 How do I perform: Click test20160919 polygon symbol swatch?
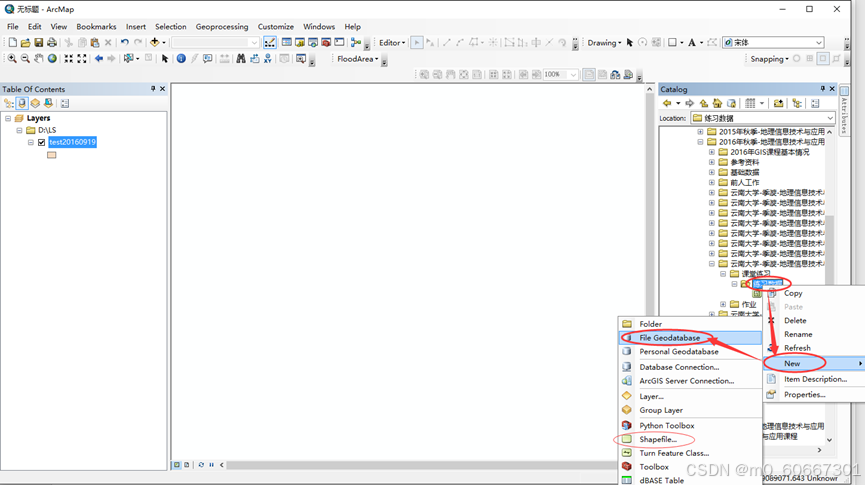click(52, 155)
